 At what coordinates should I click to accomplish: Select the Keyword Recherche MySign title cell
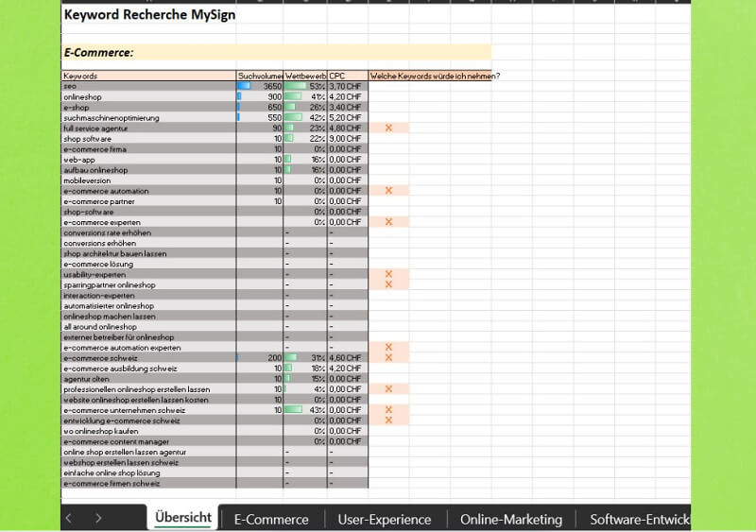148,15
